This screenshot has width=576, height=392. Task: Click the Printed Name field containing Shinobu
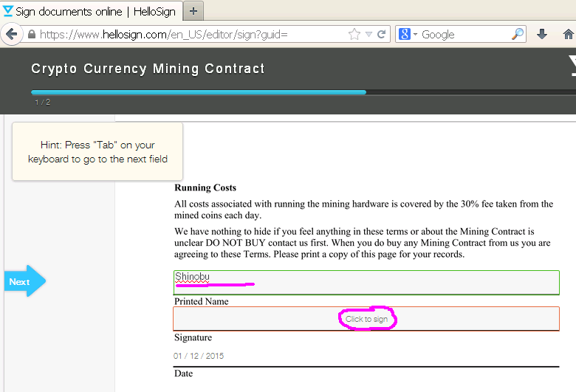point(366,283)
